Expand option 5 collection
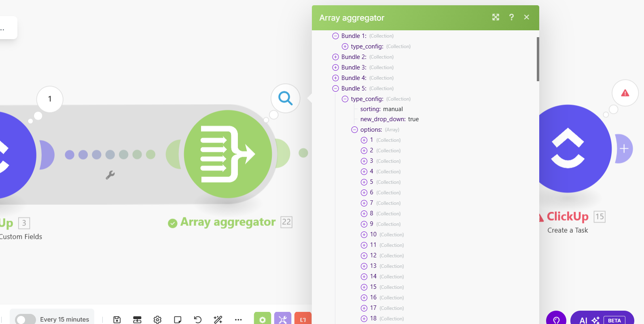This screenshot has height=324, width=644. click(x=364, y=182)
